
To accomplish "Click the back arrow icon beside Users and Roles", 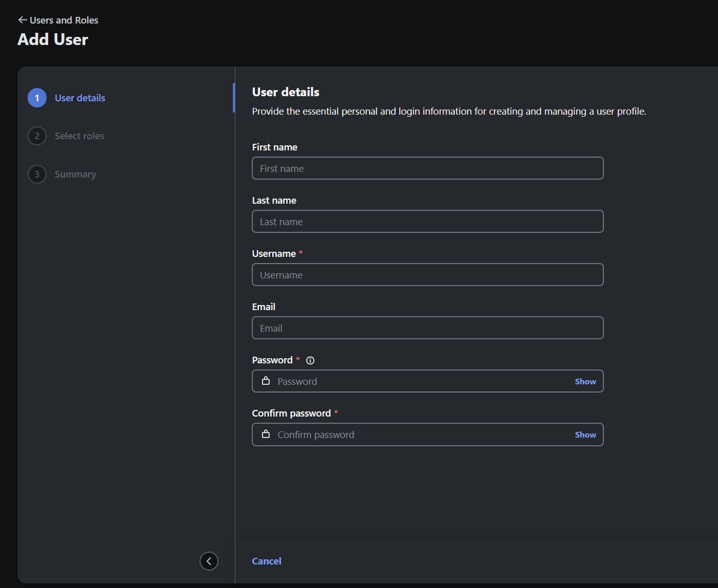I will tap(23, 20).
